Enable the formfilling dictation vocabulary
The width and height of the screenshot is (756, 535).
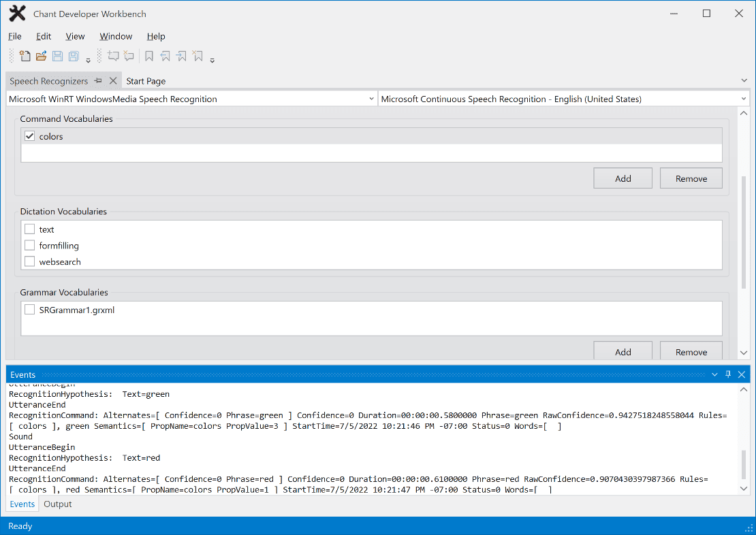tap(30, 245)
